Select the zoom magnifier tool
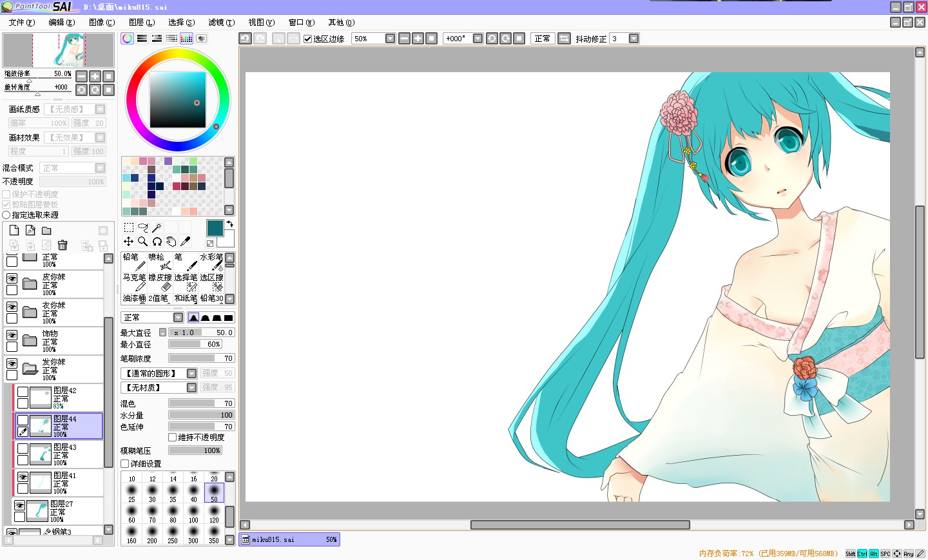Viewport: 928px width, 560px height. click(x=143, y=241)
